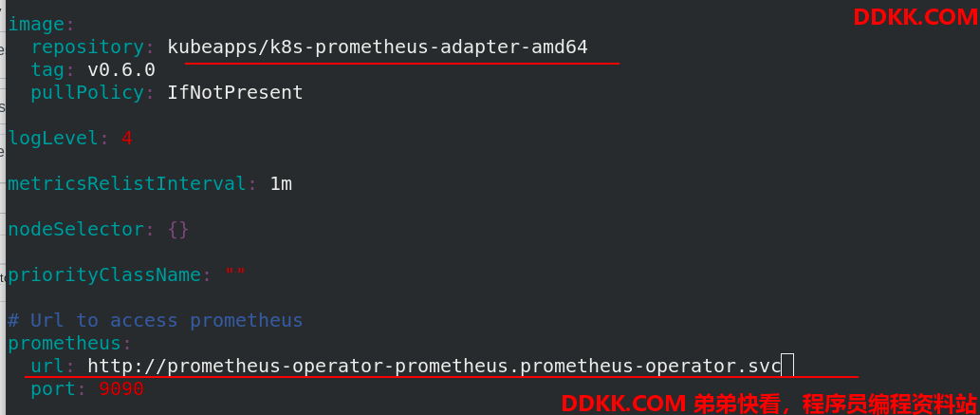
Task: Click the repository key name
Action: click(87, 47)
